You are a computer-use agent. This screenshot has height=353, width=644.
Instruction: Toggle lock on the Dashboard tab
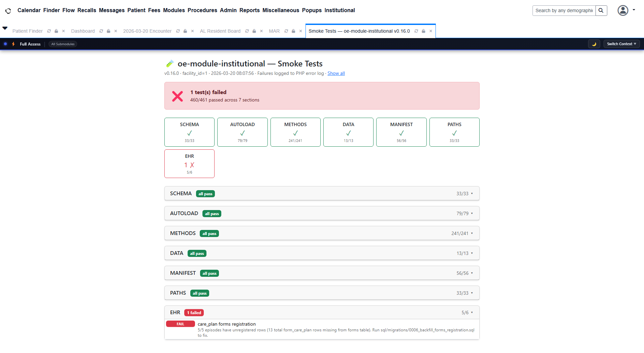coord(108,31)
